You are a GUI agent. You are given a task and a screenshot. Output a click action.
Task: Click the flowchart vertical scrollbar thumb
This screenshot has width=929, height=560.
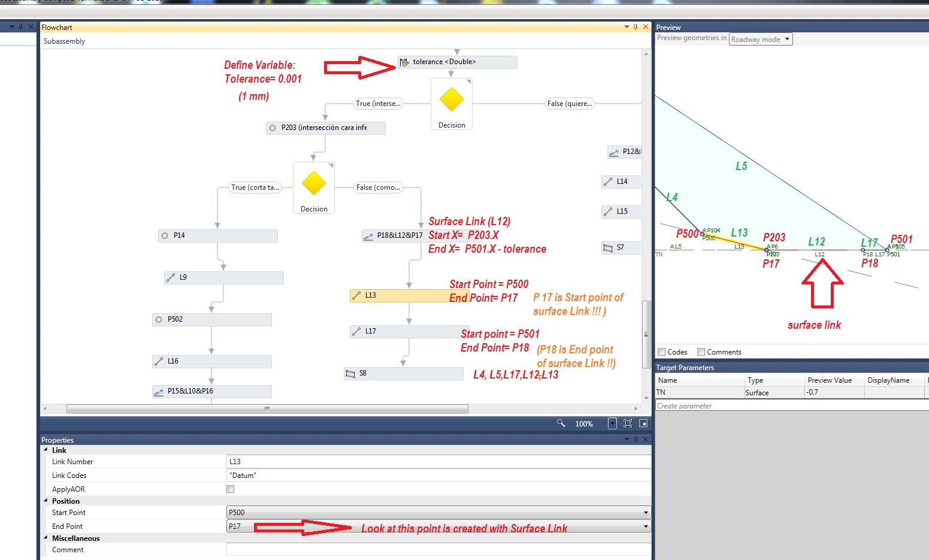pos(646,334)
